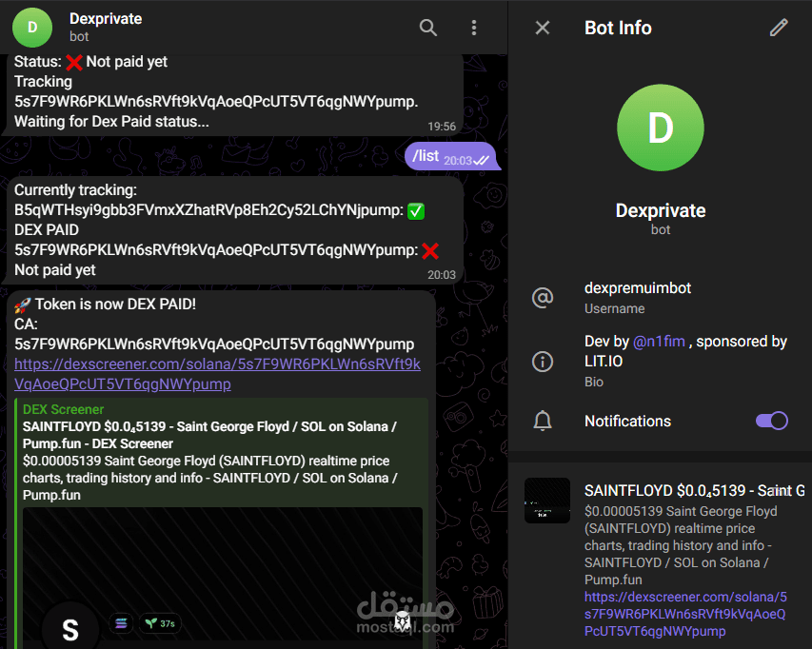Toggle the Notifications switch off
812x649 pixels.
pos(772,421)
